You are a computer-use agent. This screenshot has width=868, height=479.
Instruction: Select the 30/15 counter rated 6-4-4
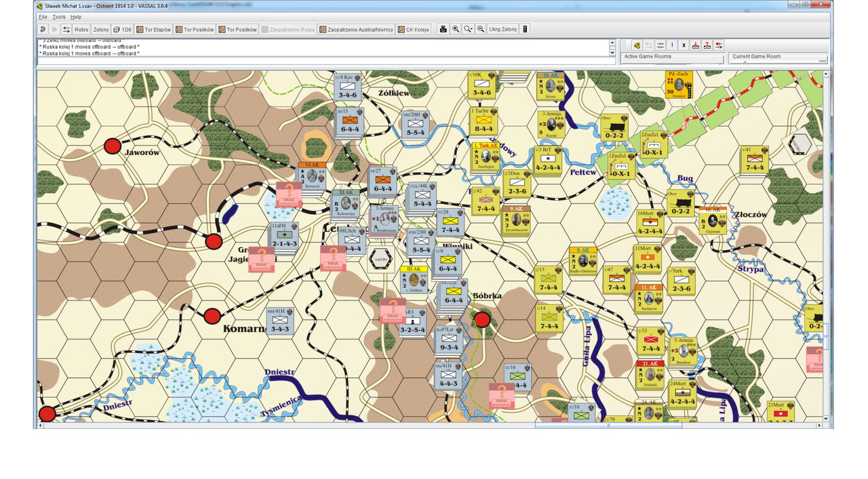(350, 121)
